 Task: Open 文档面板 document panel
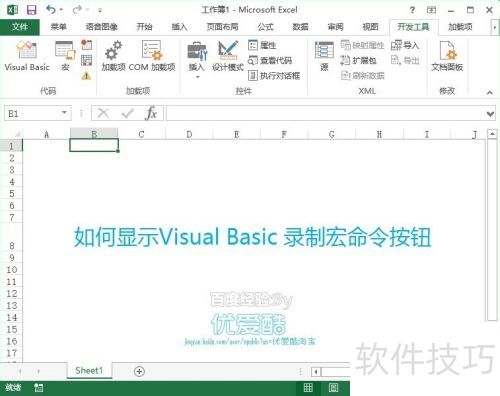coord(447,56)
